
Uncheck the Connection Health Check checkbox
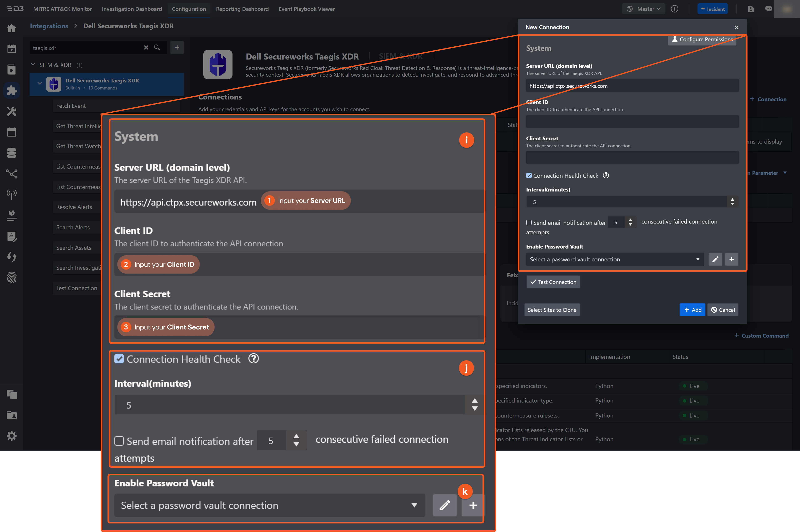(x=119, y=359)
